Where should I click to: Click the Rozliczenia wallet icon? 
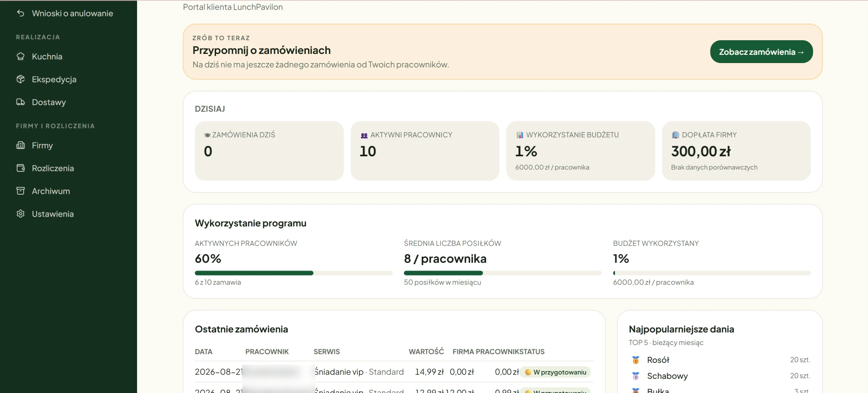[x=21, y=168]
